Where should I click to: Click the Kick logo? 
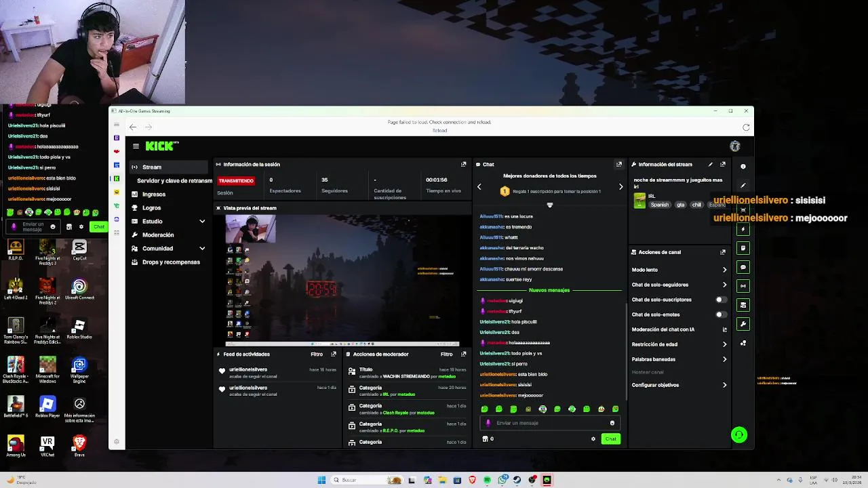click(x=161, y=146)
